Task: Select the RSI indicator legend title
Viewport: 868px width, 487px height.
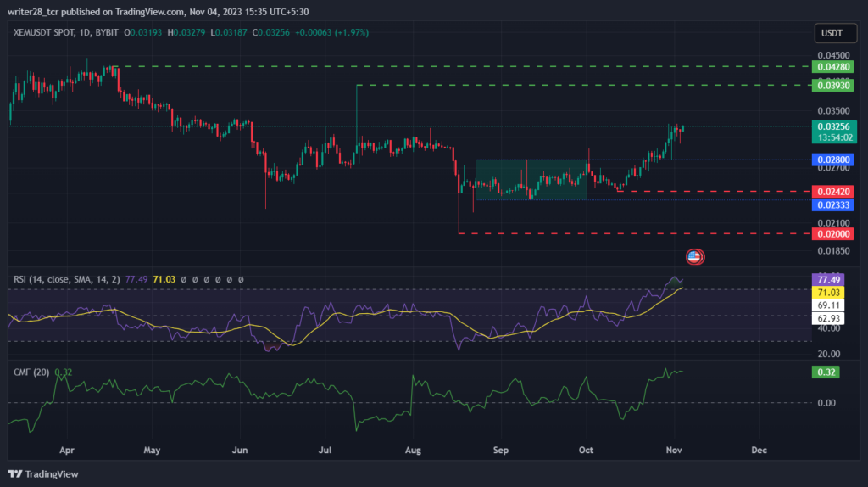Action: 66,279
